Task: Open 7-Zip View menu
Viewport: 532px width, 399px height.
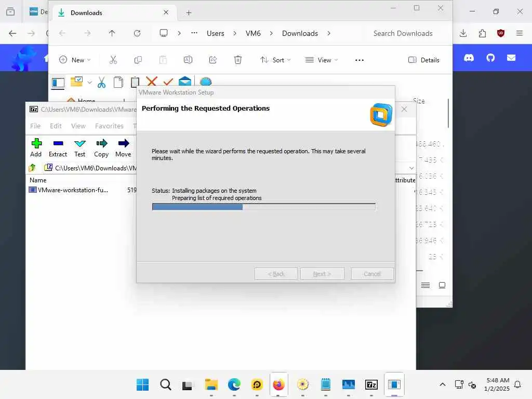Action: pyautogui.click(x=78, y=126)
